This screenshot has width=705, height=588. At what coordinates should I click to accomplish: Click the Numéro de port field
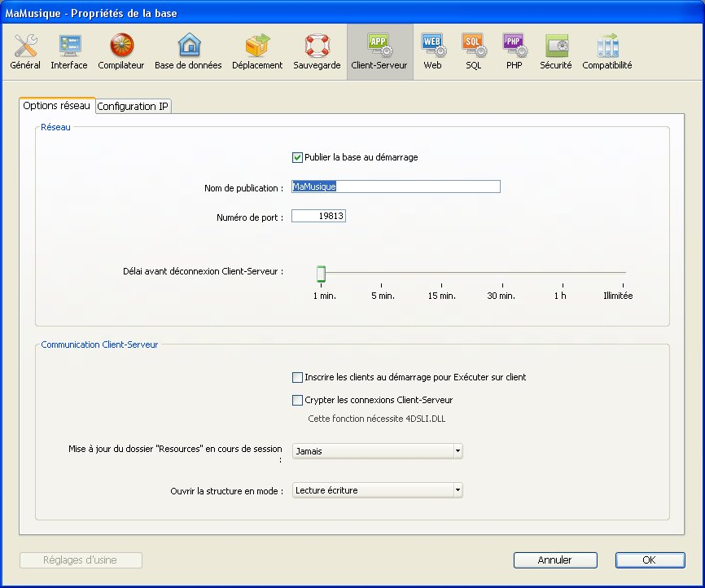(x=318, y=216)
